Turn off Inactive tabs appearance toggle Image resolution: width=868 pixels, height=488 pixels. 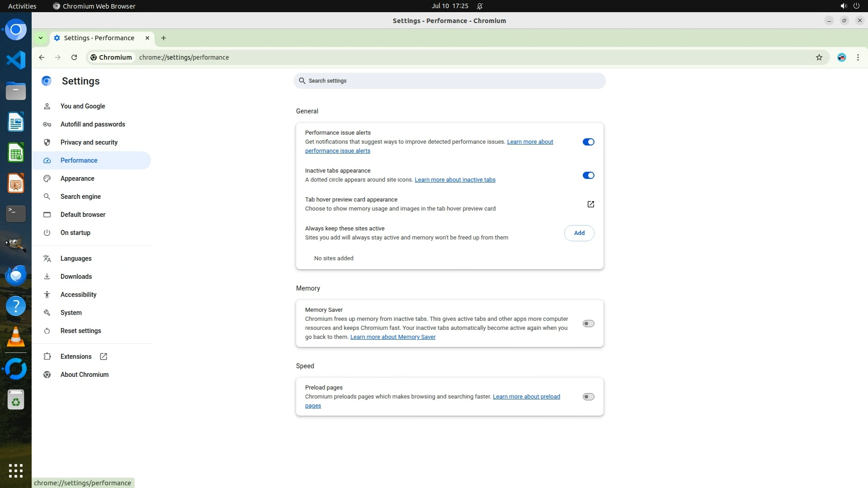[588, 175]
